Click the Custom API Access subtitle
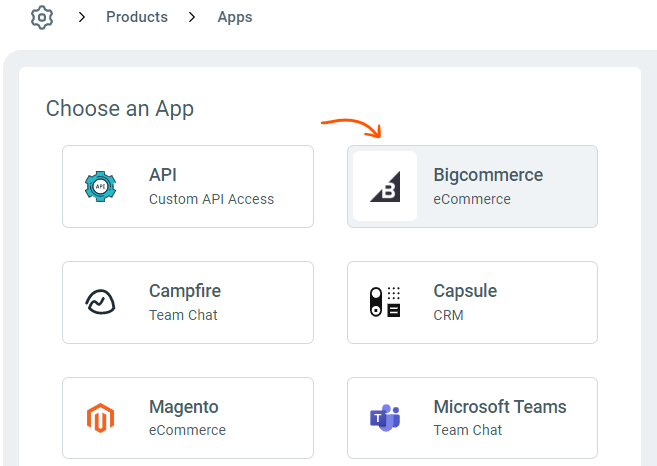 211,199
